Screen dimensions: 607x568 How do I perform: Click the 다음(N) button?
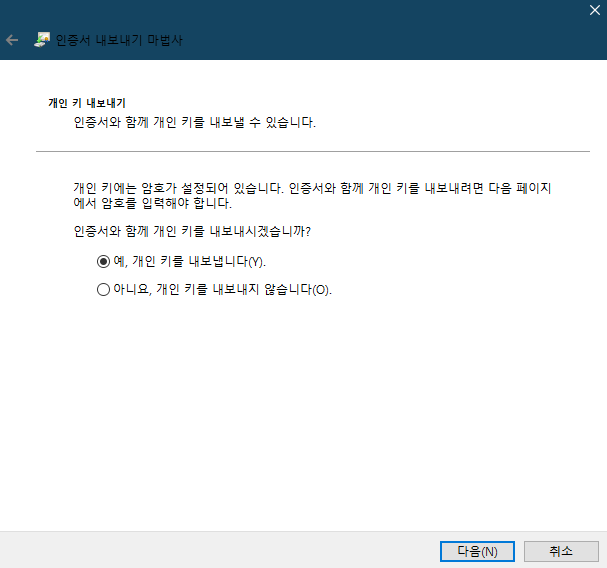click(x=477, y=551)
